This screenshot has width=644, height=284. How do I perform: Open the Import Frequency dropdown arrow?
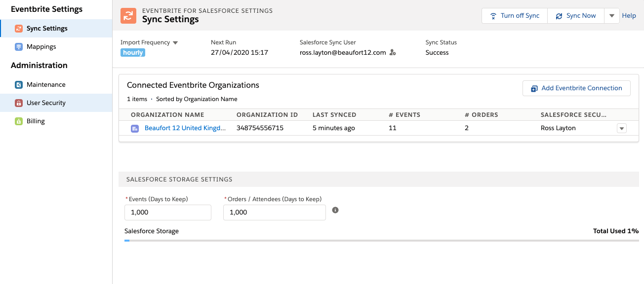[x=175, y=43]
